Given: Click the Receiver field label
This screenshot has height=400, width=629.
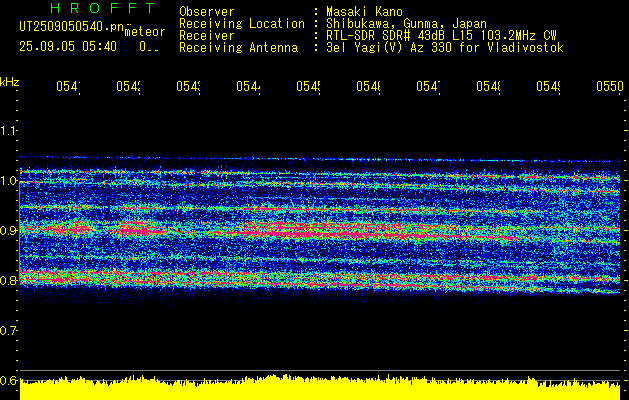Looking at the screenshot, I should point(207,36).
